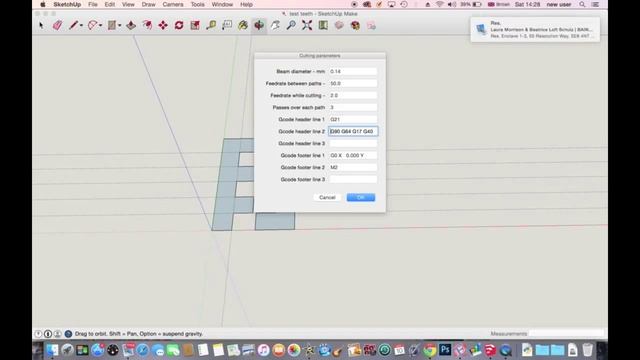Screen dimensions: 640x360
Task: Click the blue help icon in status bar
Action: (68, 334)
